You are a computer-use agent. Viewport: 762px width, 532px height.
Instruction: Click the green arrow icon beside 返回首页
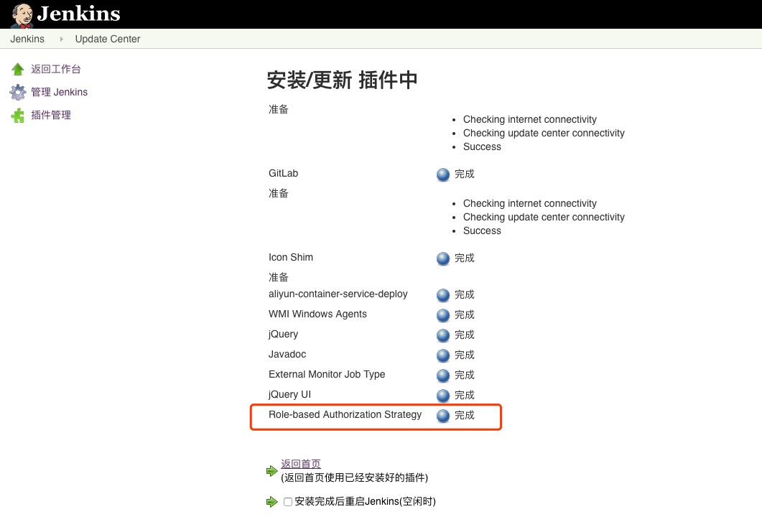point(271,471)
